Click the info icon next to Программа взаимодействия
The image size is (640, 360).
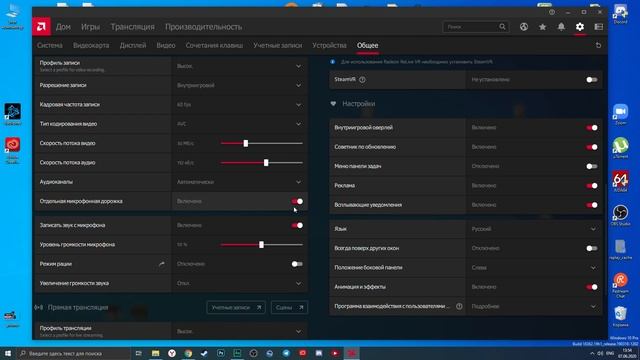459,306
